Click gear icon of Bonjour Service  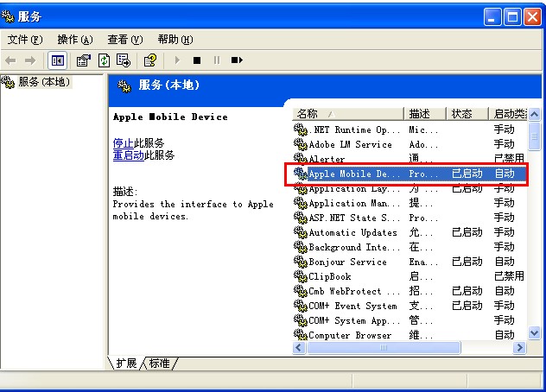click(300, 262)
